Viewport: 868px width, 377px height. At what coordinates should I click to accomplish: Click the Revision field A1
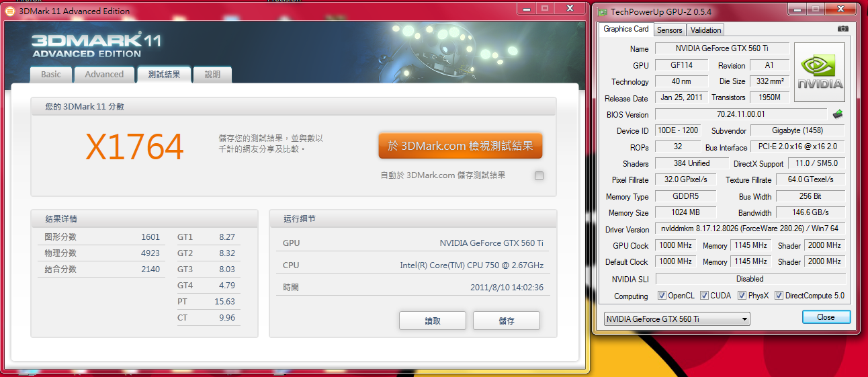[x=770, y=65]
